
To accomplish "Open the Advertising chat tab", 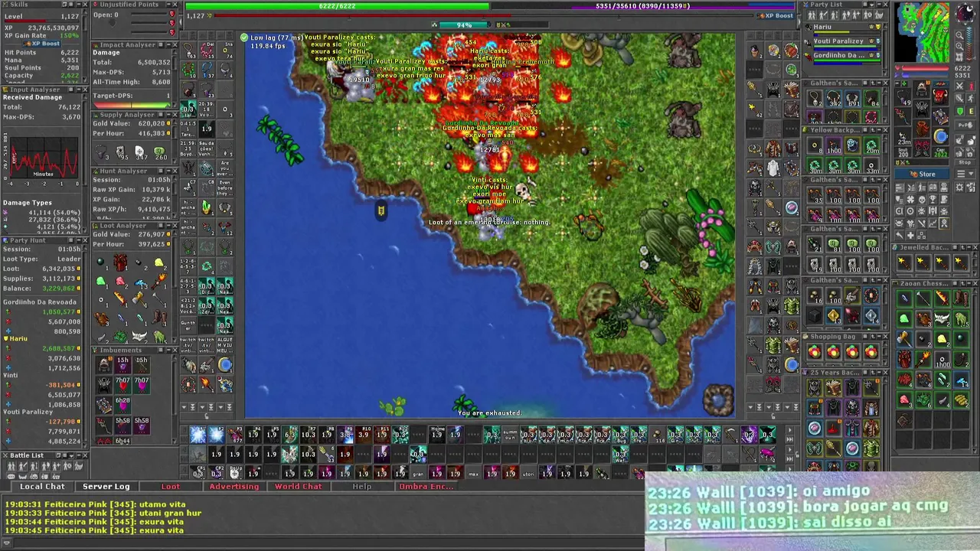I will tap(234, 487).
